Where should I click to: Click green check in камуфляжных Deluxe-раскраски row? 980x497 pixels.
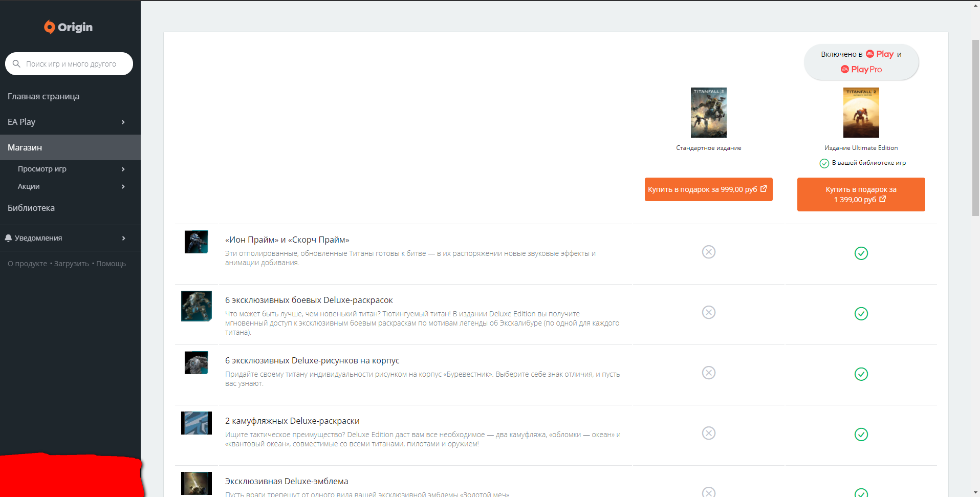tap(861, 435)
